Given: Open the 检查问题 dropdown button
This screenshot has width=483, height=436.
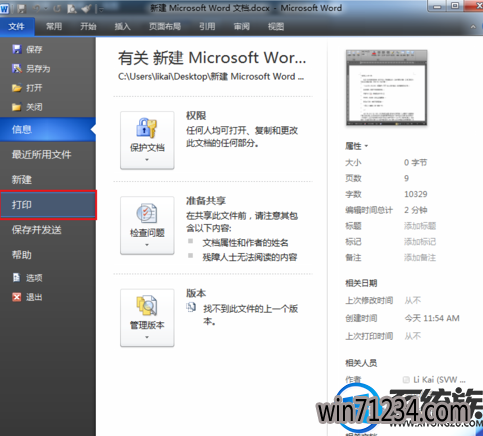Looking at the screenshot, I should point(147,225).
